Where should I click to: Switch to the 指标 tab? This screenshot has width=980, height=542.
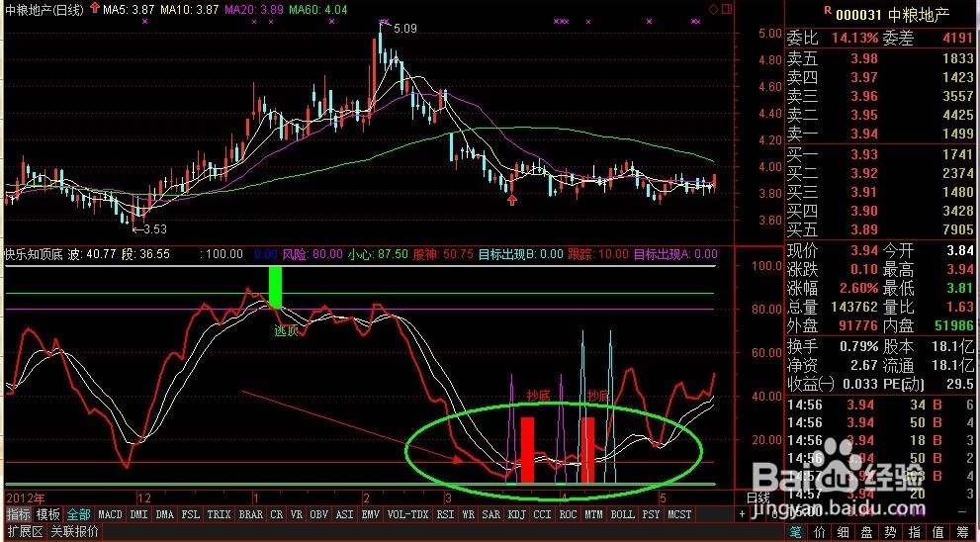pos(18,514)
